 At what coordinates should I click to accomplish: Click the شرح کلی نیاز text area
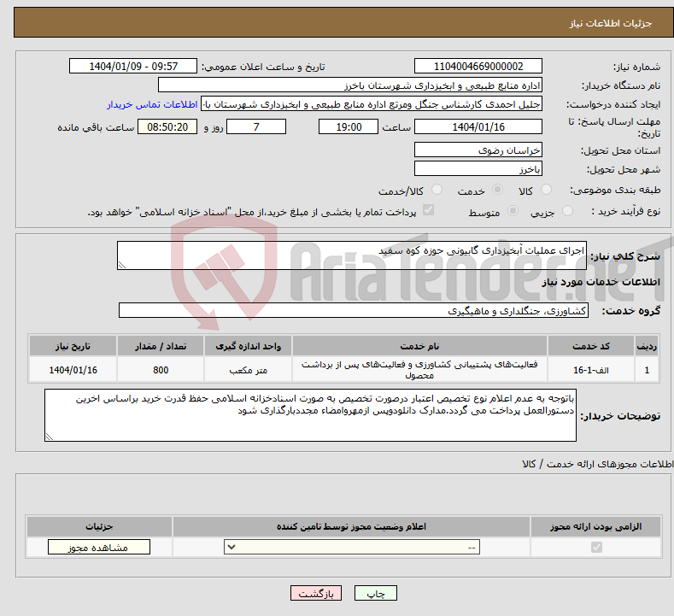coord(352,255)
